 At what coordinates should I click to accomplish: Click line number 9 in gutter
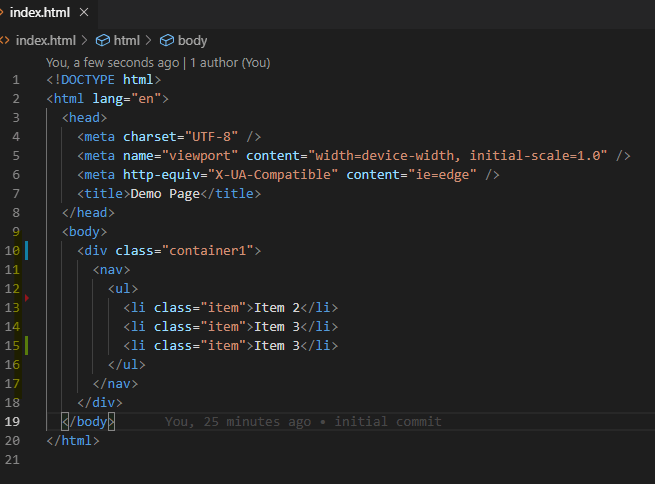point(16,231)
